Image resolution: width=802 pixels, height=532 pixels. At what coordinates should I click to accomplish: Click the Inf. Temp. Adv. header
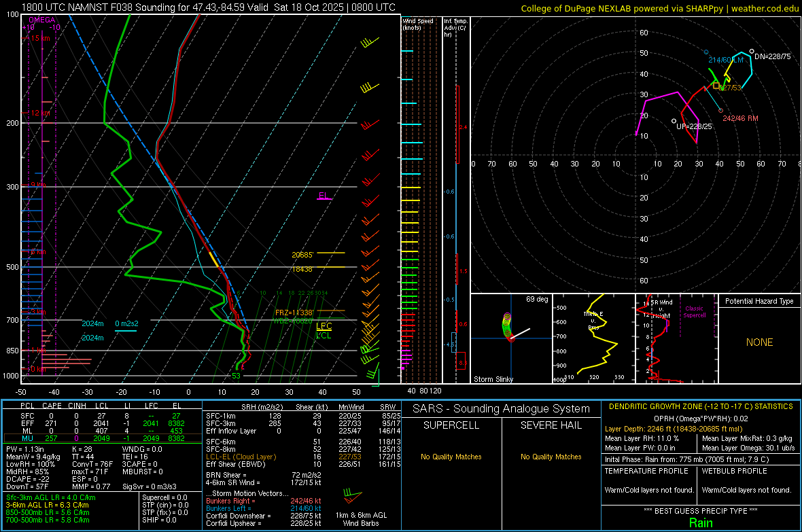click(455, 28)
